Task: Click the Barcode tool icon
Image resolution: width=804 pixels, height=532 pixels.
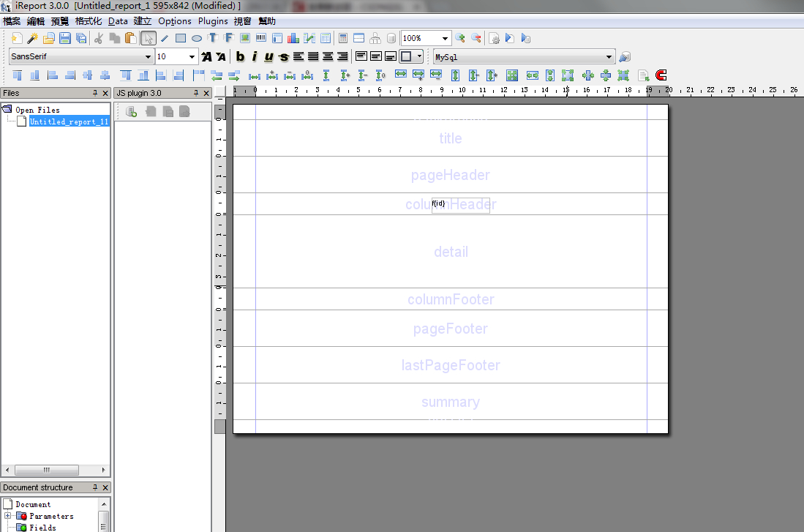Action: coord(261,38)
